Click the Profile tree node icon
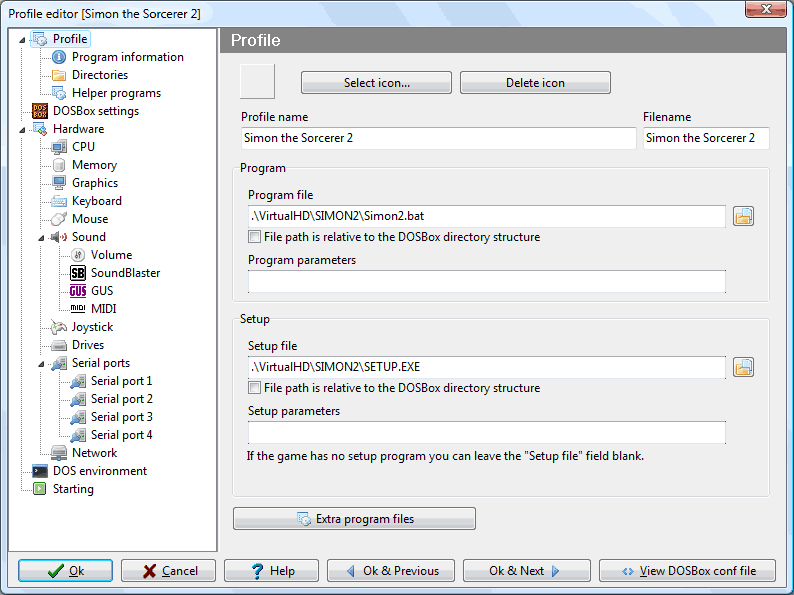 pyautogui.click(x=41, y=39)
